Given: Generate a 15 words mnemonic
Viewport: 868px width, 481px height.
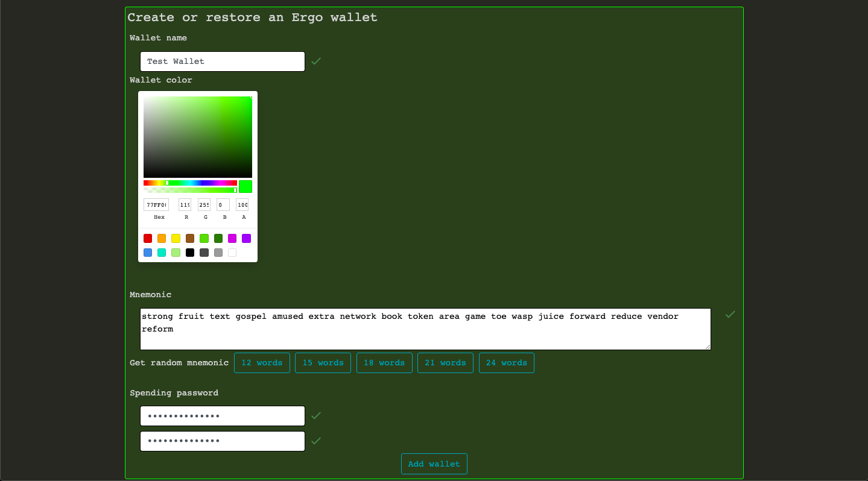Looking at the screenshot, I should (x=323, y=363).
